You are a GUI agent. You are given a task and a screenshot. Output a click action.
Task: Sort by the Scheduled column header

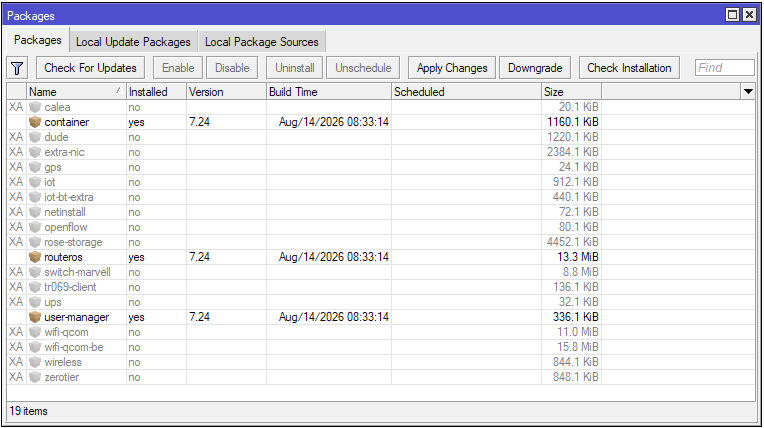click(x=467, y=92)
